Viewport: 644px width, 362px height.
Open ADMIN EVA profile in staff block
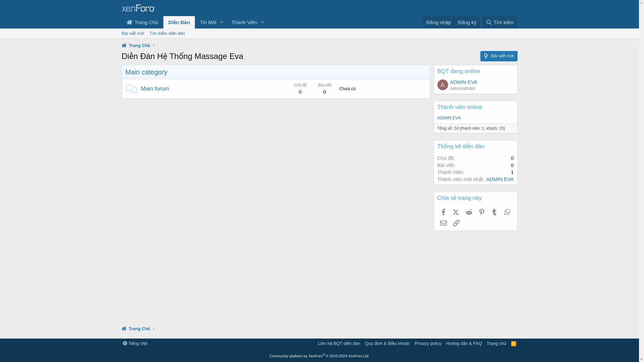464,82
